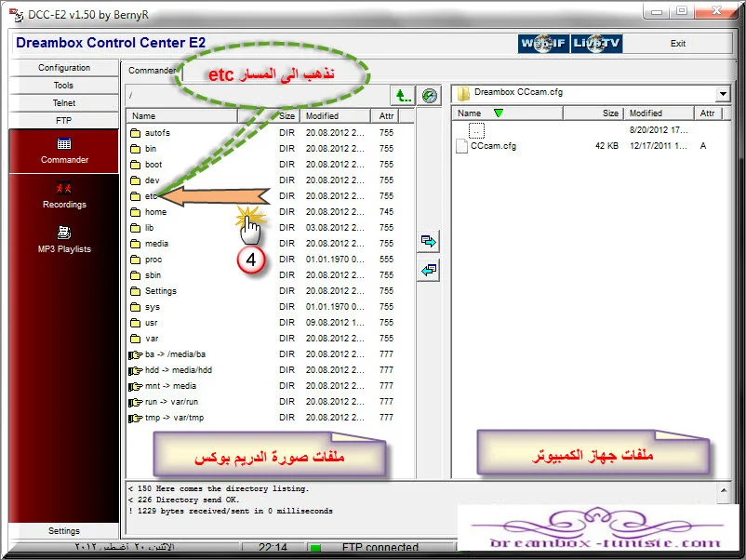Open the Configuration section
746x560 pixels.
click(x=64, y=68)
